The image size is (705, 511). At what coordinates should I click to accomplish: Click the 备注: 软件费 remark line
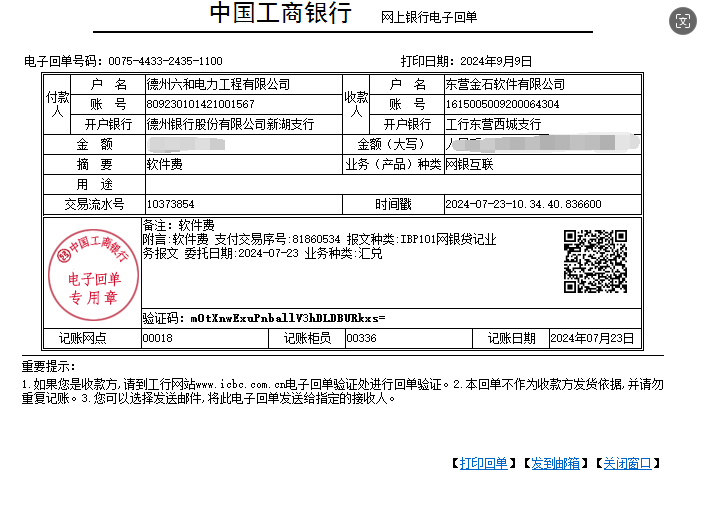coord(178,225)
